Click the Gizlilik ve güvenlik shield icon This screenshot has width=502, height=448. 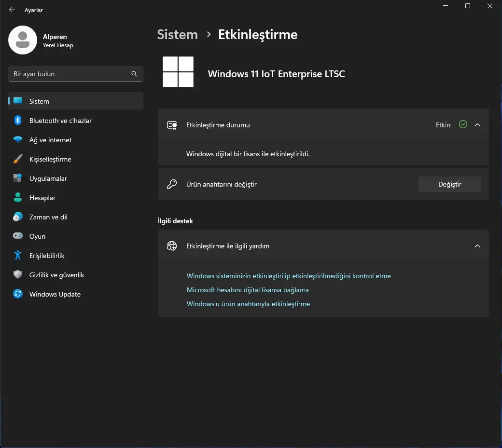pos(18,274)
